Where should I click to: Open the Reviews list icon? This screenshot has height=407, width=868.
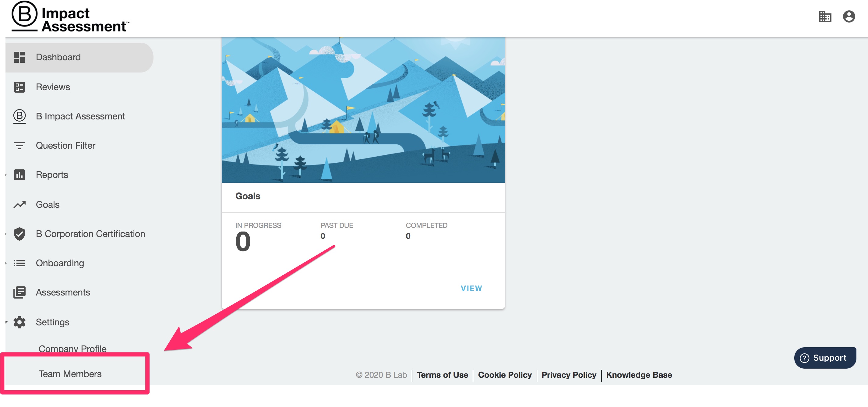click(x=19, y=87)
